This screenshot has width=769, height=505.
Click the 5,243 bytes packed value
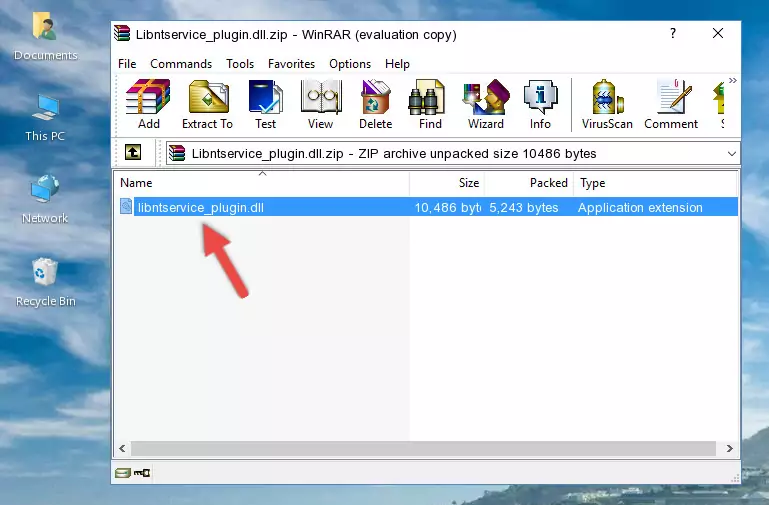coord(523,207)
